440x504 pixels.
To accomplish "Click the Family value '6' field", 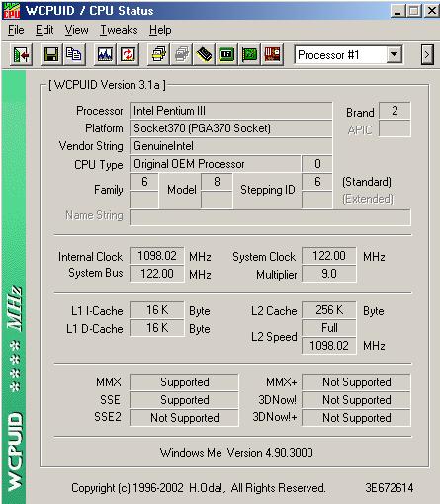I will point(144,182).
